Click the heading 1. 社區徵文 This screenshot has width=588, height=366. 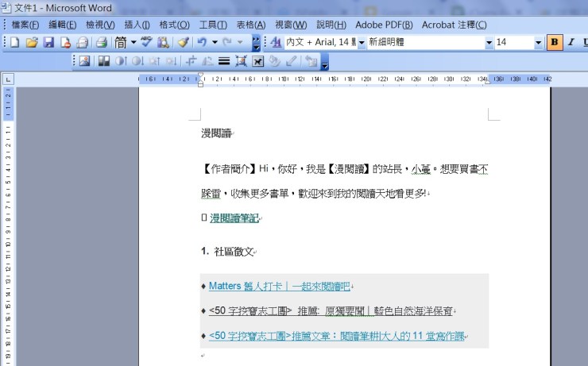tap(227, 252)
